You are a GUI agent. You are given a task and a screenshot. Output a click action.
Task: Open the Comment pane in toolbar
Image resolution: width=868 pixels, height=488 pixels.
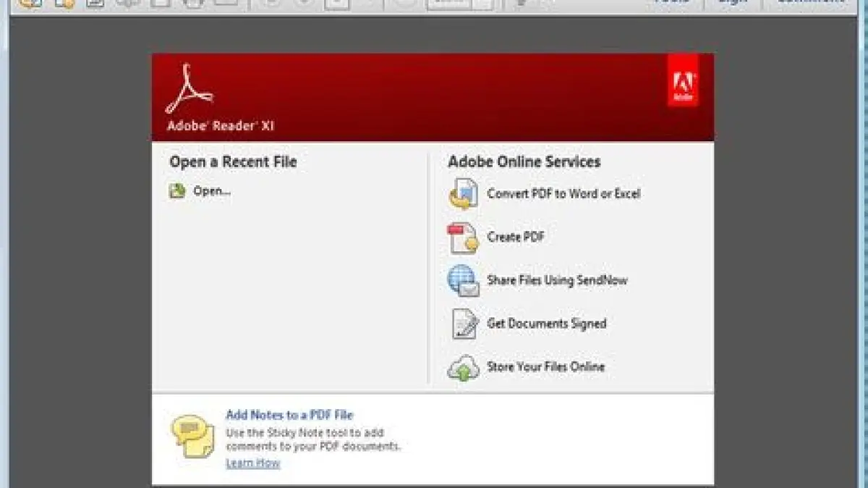pos(810,3)
